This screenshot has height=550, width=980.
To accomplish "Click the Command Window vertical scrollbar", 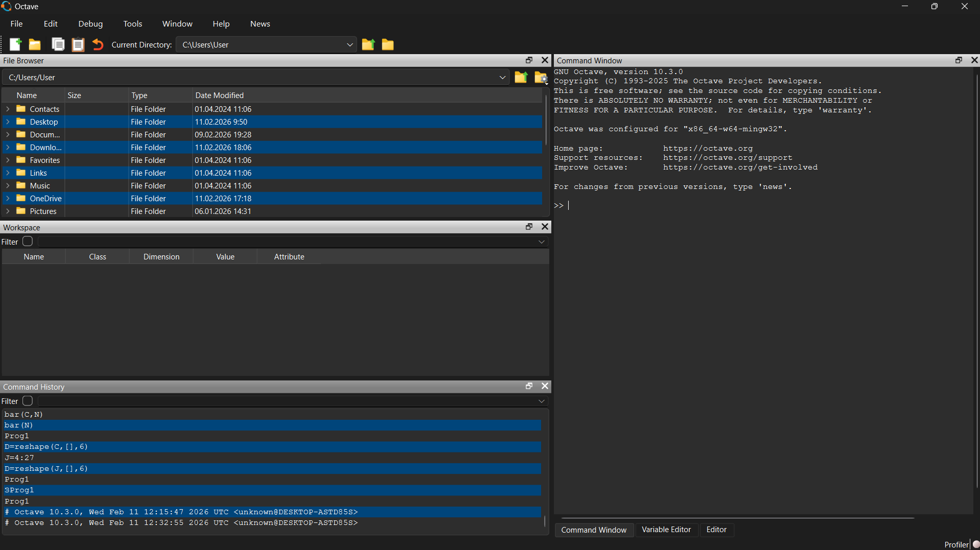I will click(976, 281).
